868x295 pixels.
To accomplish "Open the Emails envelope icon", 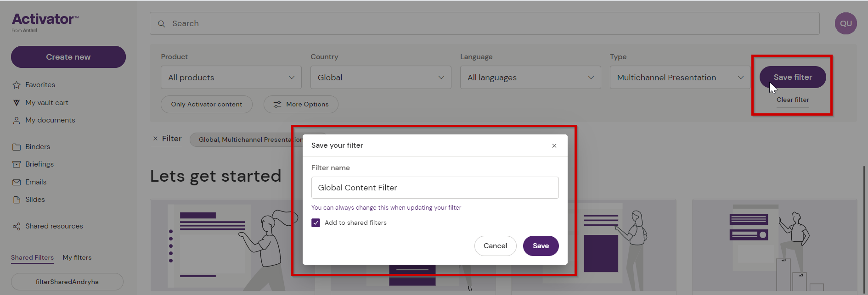I will coord(17,182).
